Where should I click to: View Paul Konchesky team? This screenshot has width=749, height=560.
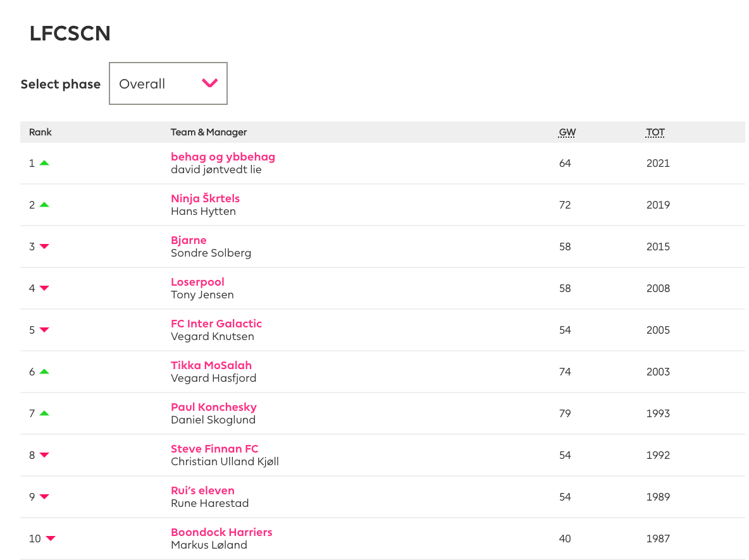(x=213, y=407)
